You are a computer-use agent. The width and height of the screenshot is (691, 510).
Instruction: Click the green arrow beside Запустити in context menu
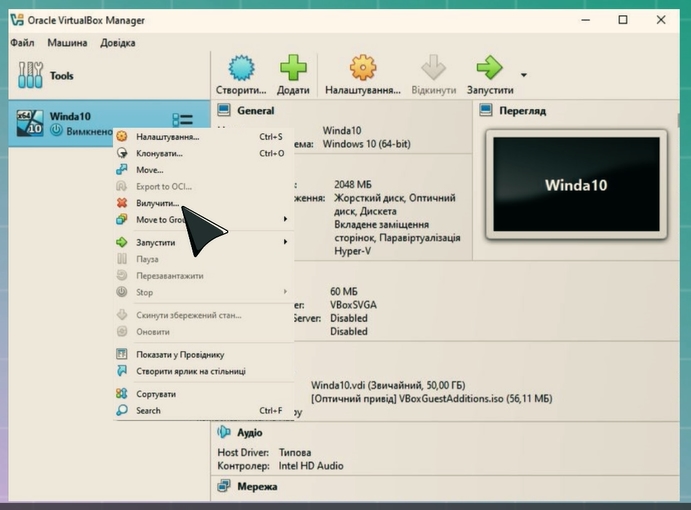point(122,242)
